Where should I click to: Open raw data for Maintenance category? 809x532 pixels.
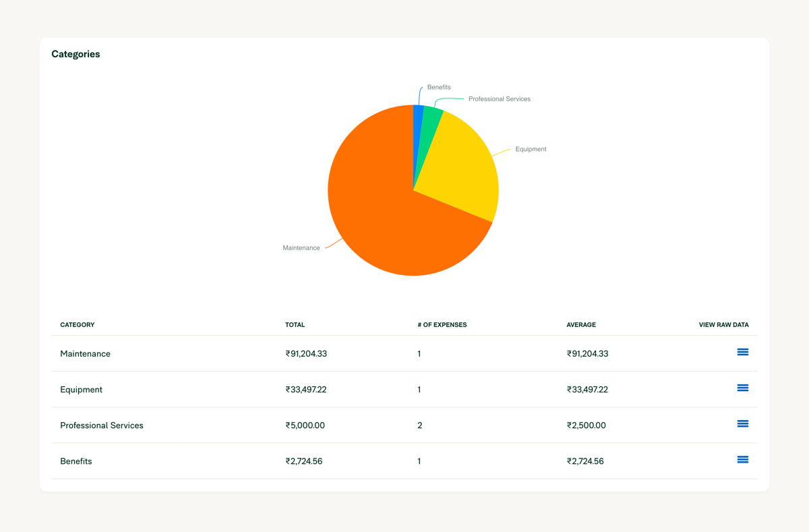(x=742, y=352)
